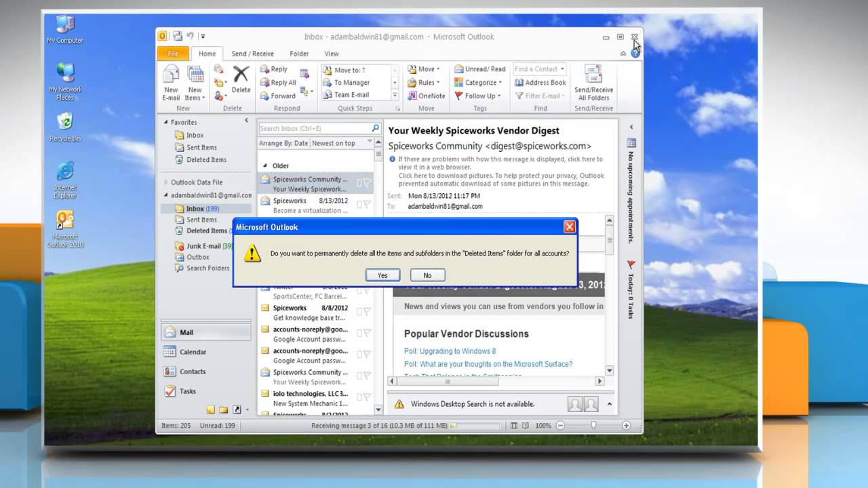Viewport: 868px width, 488px height.
Task: Collapse the adambaldwin81@gmail.com account
Action: pyautogui.click(x=165, y=195)
